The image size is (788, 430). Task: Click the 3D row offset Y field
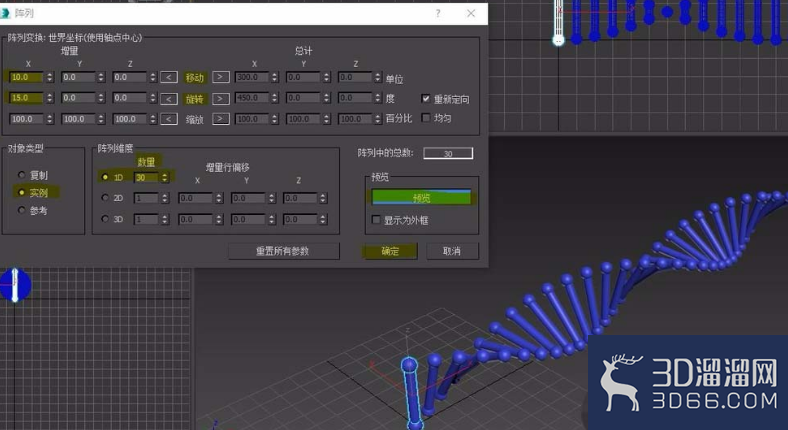[249, 220]
